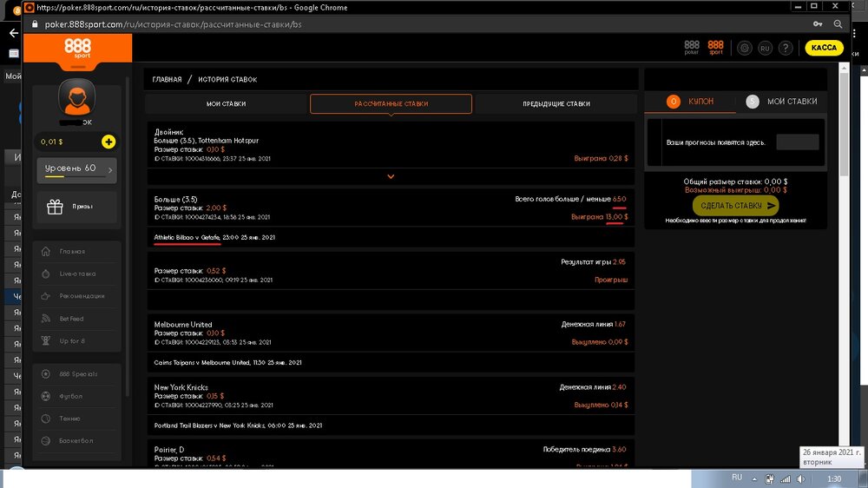868x488 pixels.
Task: Open Футбол in the sports sidebar
Action: pyautogui.click(x=71, y=397)
